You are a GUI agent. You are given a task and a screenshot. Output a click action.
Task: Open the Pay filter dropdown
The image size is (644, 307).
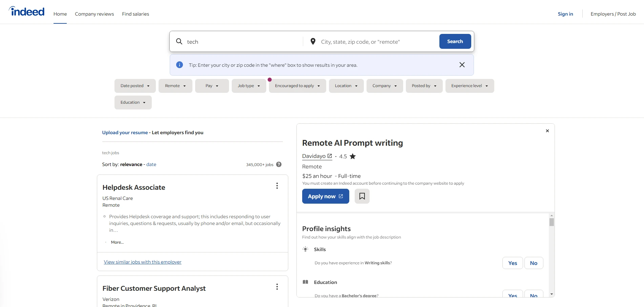pos(212,86)
